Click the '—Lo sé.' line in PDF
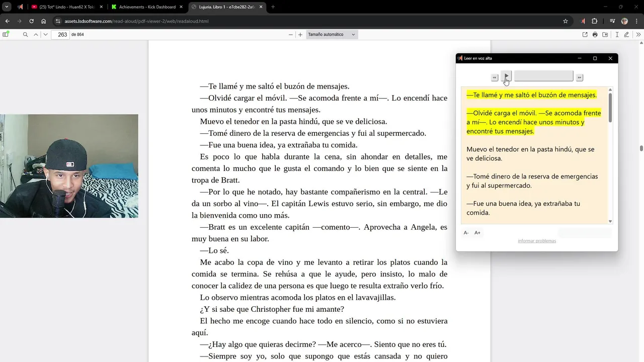644x362 pixels. click(x=214, y=250)
